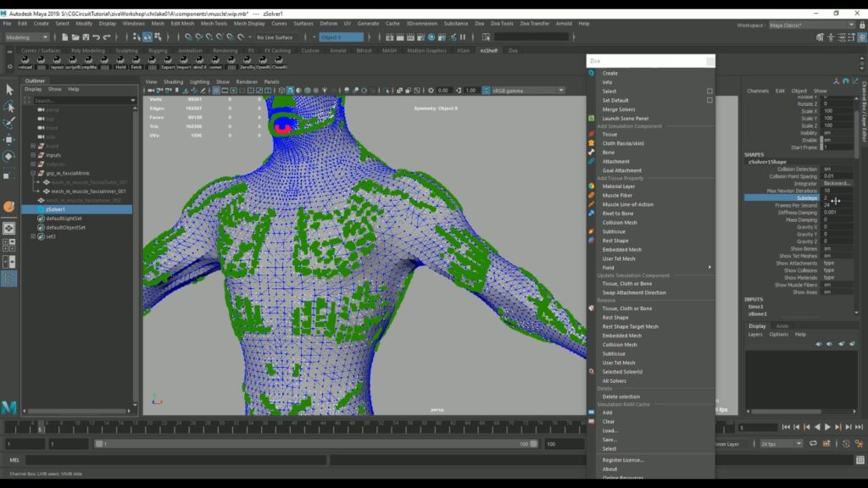868x488 pixels.
Task: Click the Rivet to Bone icon
Action: click(x=591, y=213)
